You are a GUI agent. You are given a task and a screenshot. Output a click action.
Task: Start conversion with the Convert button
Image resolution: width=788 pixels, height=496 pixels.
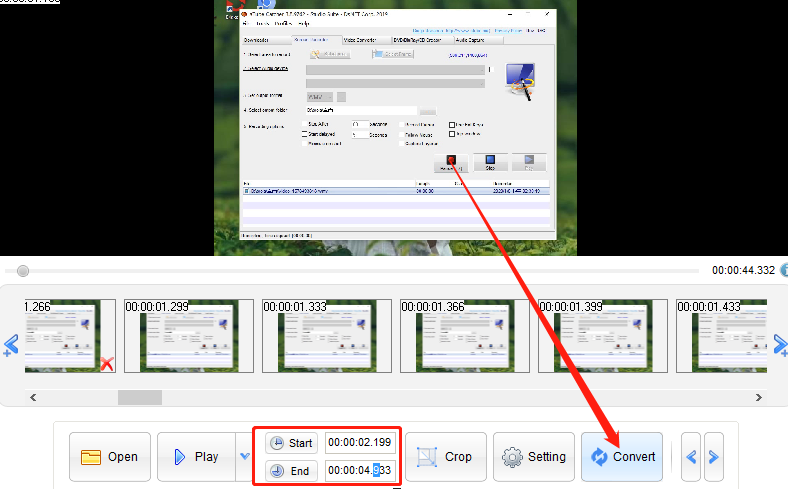[x=622, y=457]
